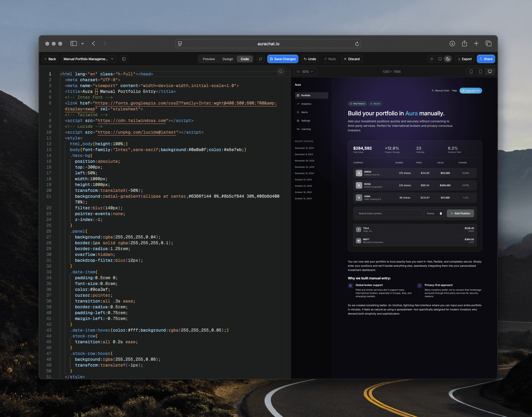Click the website settings icon in address bar
532x417 pixels.
point(180,44)
